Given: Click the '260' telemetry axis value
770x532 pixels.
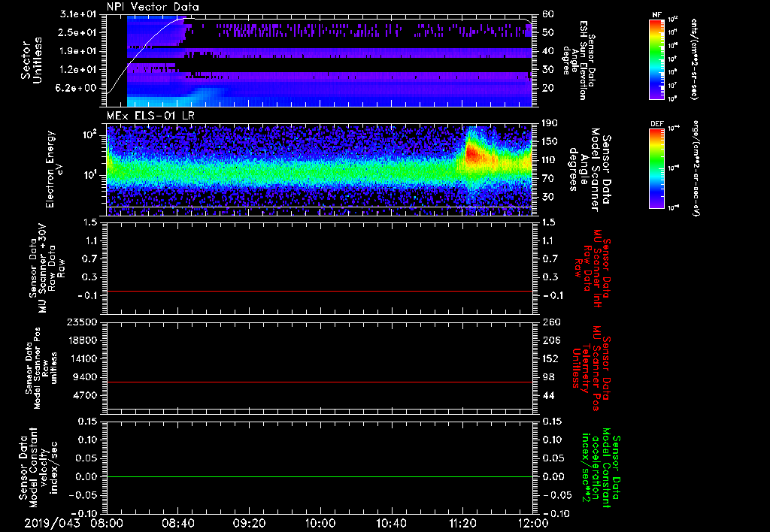Looking at the screenshot, I should tap(551, 322).
